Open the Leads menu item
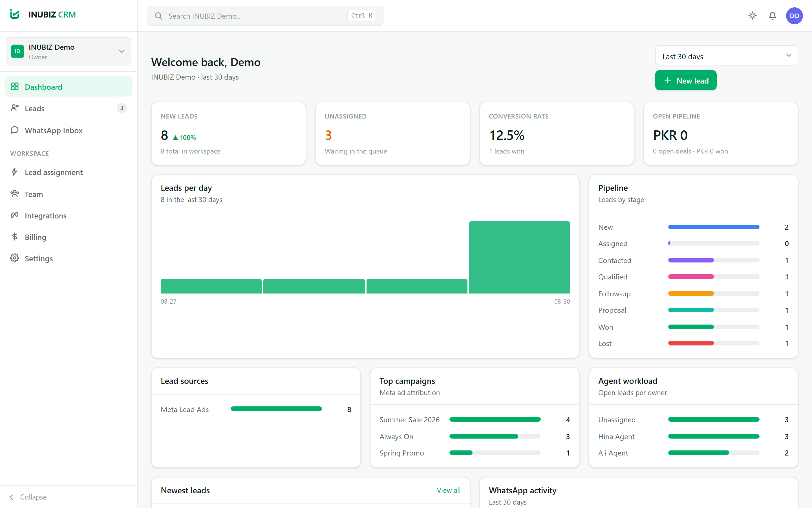The image size is (812, 508). (69, 108)
